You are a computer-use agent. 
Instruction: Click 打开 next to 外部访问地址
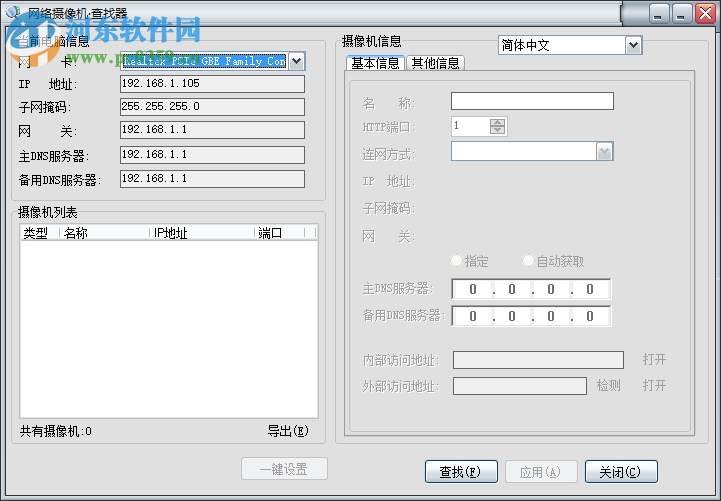pyautogui.click(x=654, y=386)
